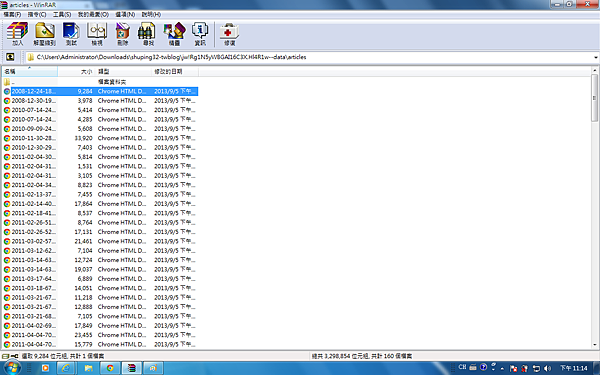
Task: Select file 2011-04-02-69 in the list
Action: click(100, 326)
